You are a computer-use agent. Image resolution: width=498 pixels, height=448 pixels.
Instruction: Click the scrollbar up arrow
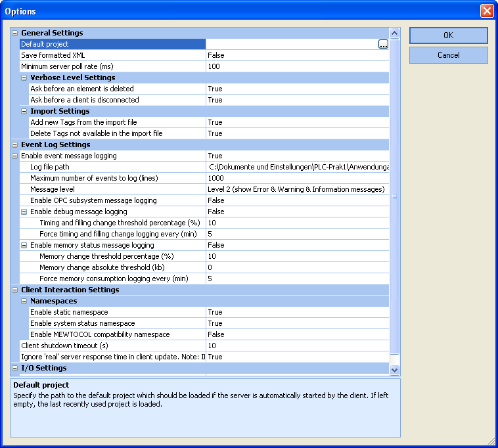(394, 33)
